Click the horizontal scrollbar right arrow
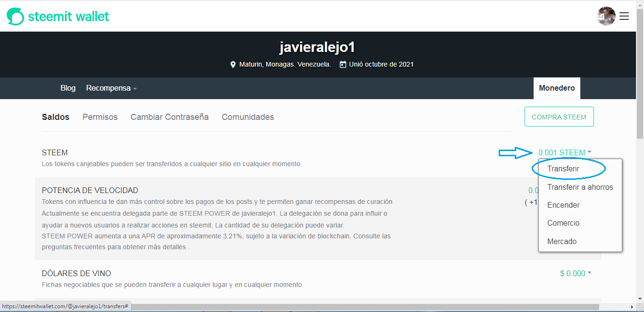 tap(632, 307)
